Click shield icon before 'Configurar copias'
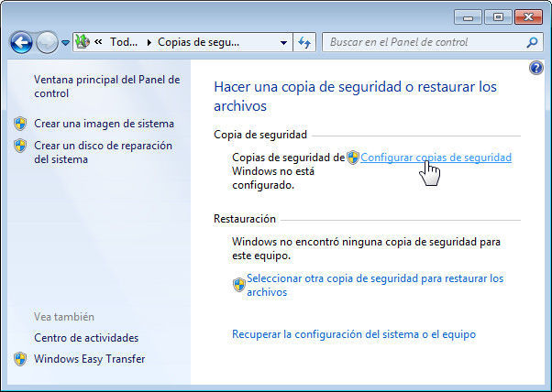552x392 pixels. click(353, 158)
